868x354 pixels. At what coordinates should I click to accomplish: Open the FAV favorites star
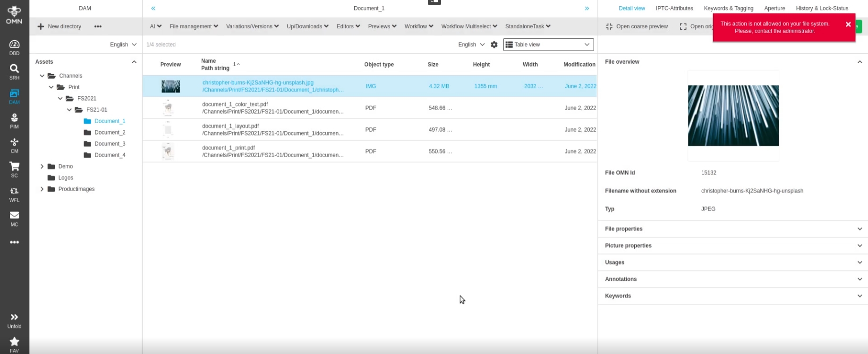[x=14, y=344]
